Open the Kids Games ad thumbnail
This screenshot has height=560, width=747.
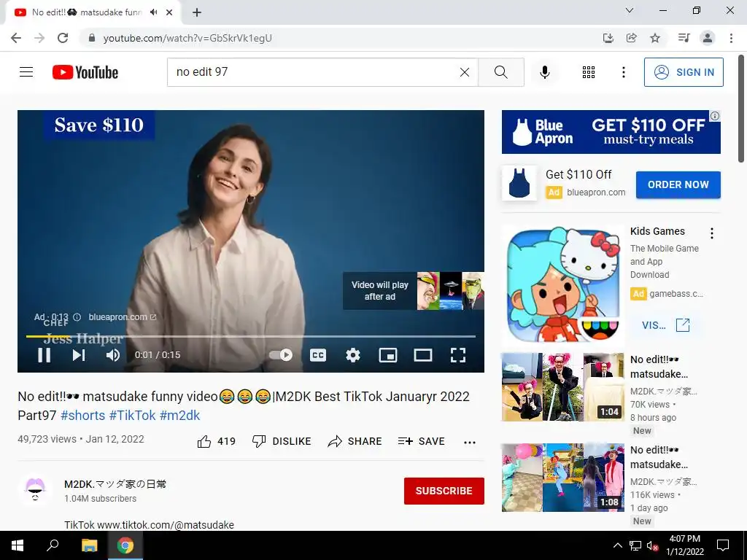click(563, 284)
